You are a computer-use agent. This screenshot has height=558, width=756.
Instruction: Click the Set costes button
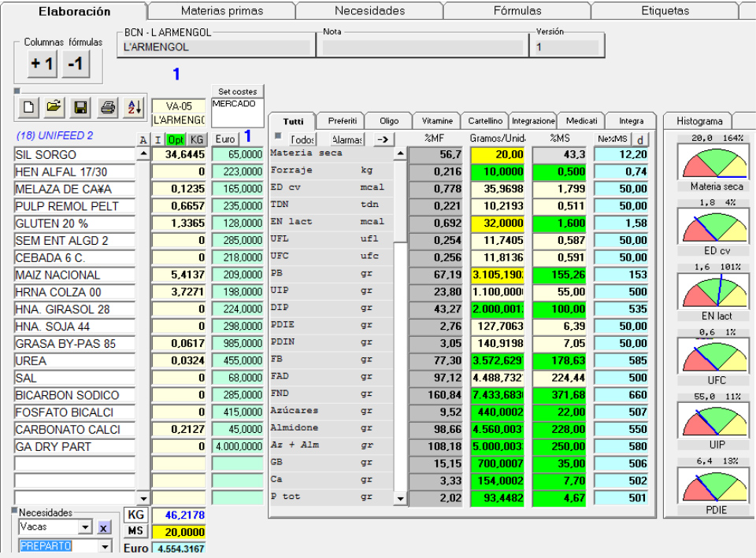[x=237, y=92]
